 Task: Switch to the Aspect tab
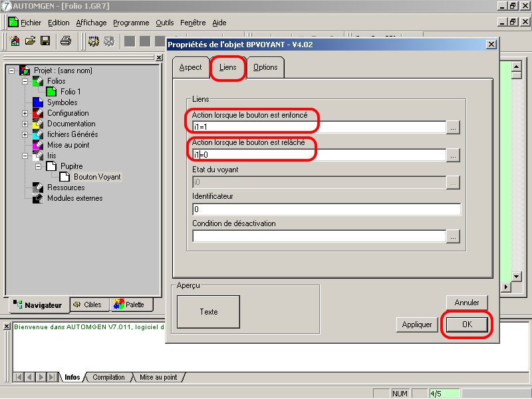tap(190, 67)
